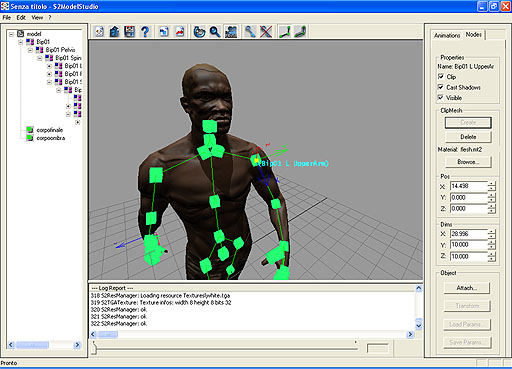Uncheck the Clip checkbox

click(x=441, y=77)
